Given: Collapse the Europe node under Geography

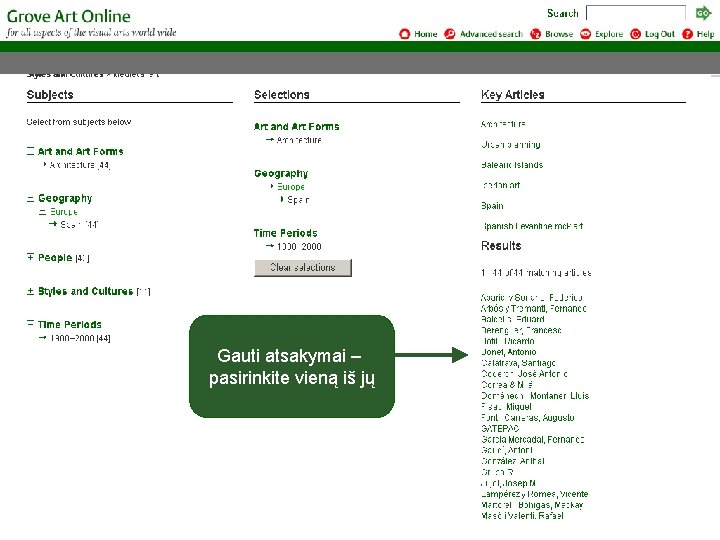Looking at the screenshot, I should (x=43, y=212).
